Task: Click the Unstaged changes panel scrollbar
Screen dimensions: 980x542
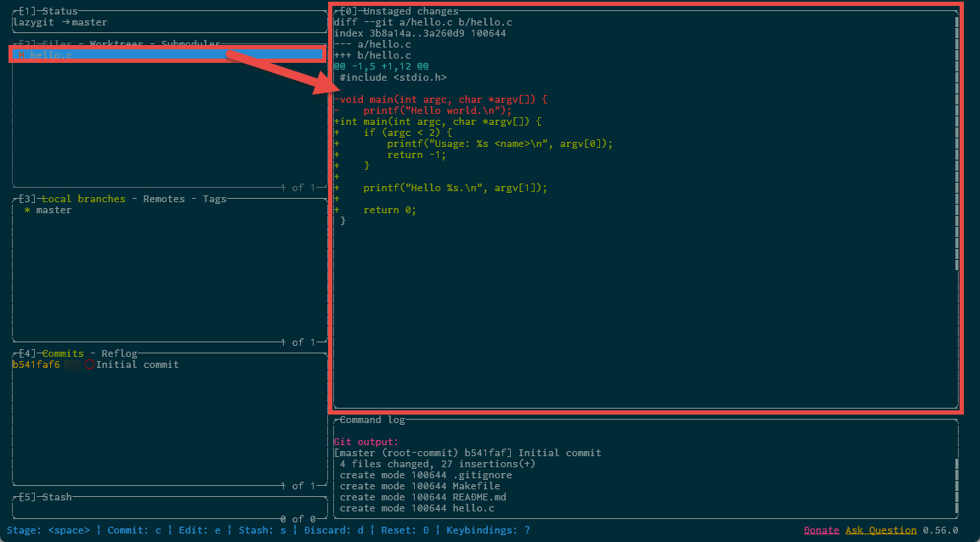Action: click(x=957, y=144)
